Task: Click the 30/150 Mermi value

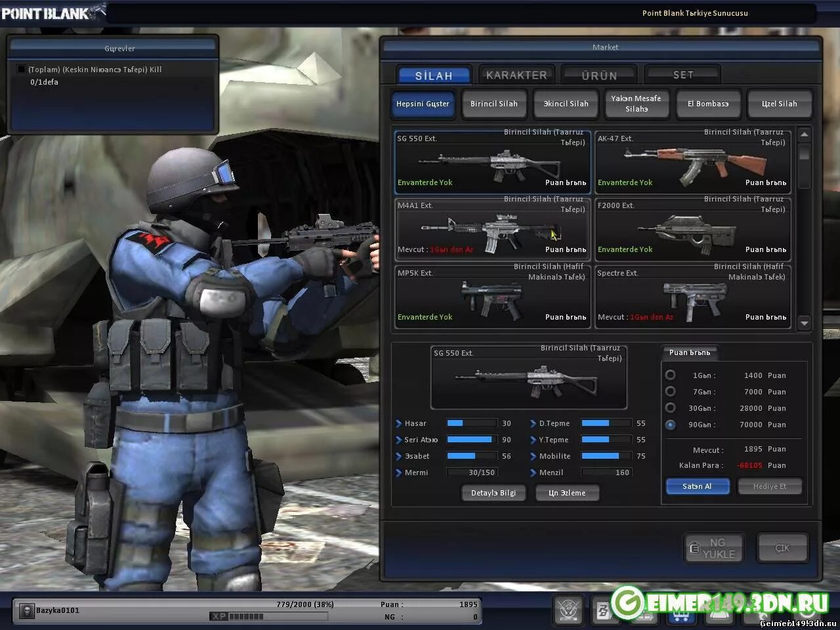Action: [x=482, y=472]
